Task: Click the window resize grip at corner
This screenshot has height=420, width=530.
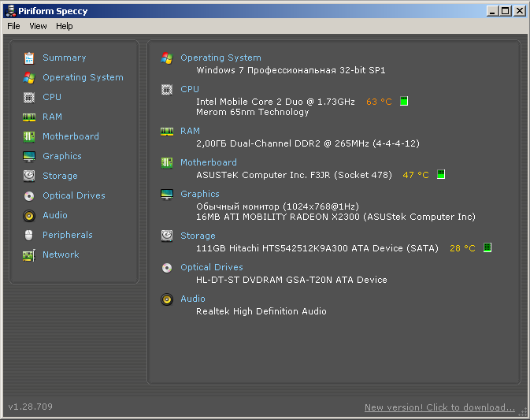Action: [523, 413]
